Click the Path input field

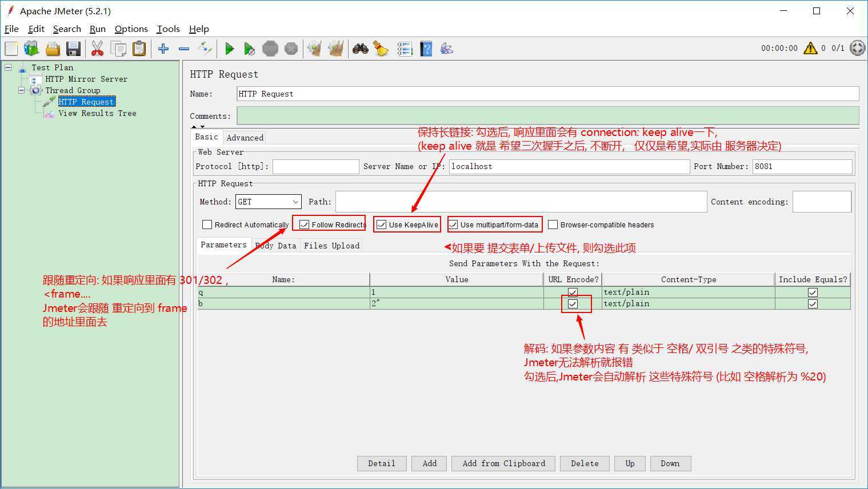coord(521,202)
